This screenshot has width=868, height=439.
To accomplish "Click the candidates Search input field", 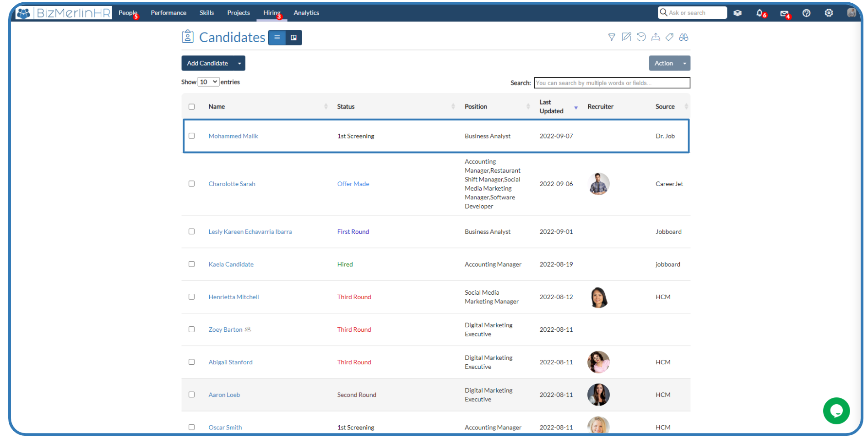I will (612, 83).
